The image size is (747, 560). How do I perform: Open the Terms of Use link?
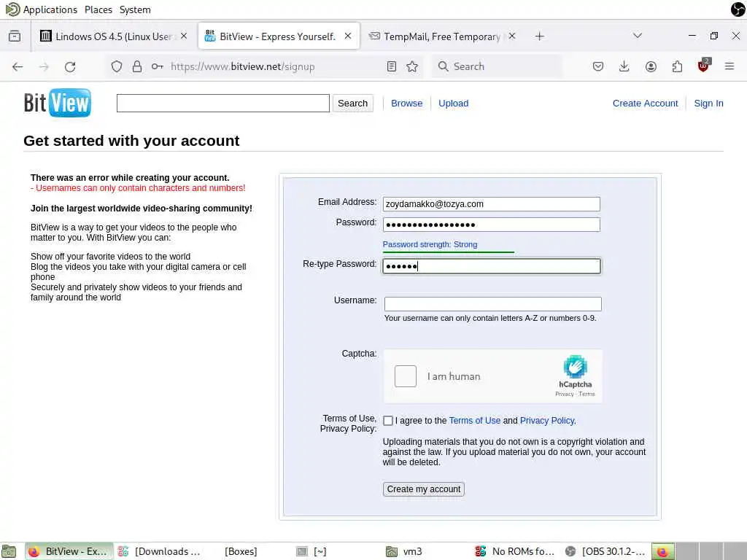coord(475,421)
